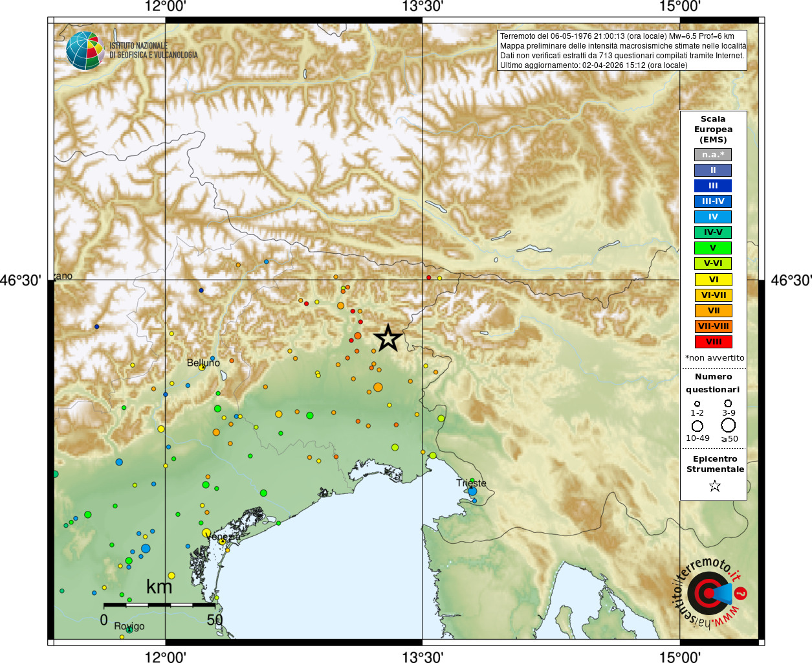Click the 1-2 questionnaire circle in legend

coord(697,404)
